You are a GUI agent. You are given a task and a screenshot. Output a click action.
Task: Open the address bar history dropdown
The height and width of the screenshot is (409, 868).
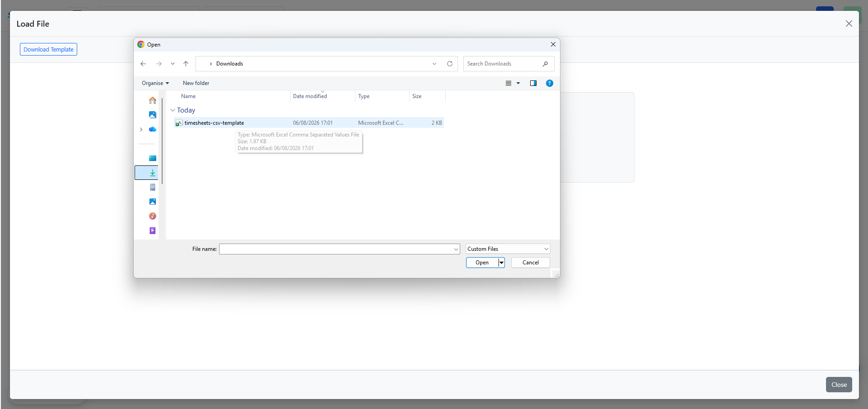click(434, 64)
